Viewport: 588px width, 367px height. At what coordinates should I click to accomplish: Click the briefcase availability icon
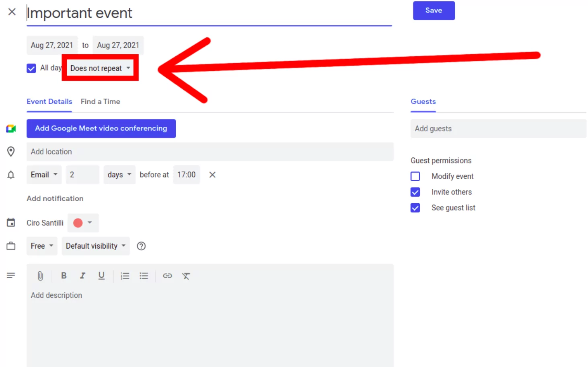(x=11, y=246)
